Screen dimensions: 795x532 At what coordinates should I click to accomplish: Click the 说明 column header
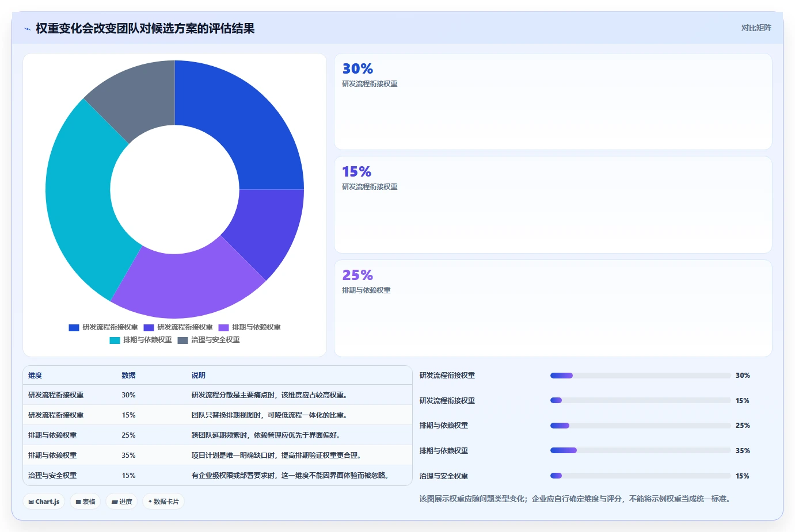[x=199, y=375]
